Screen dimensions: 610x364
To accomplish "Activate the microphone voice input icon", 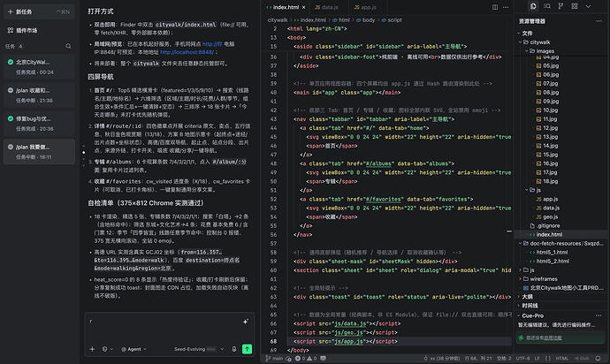I will pyautogui.click(x=233, y=349).
